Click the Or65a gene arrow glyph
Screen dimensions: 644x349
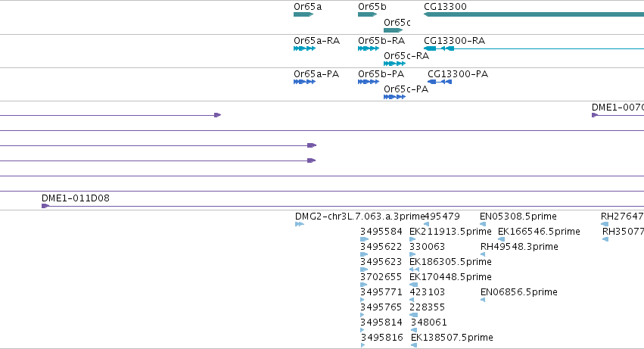point(303,14)
